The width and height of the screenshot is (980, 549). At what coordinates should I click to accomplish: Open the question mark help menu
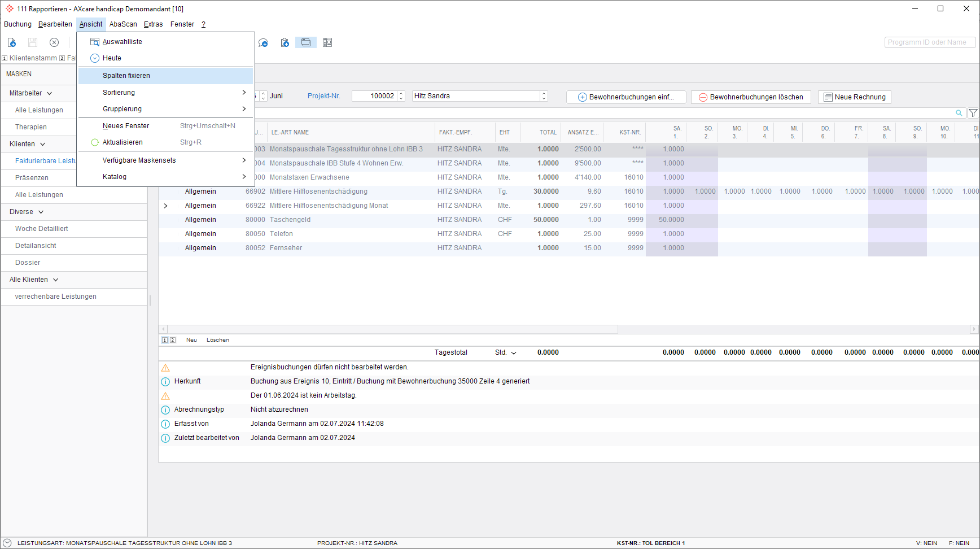203,24
